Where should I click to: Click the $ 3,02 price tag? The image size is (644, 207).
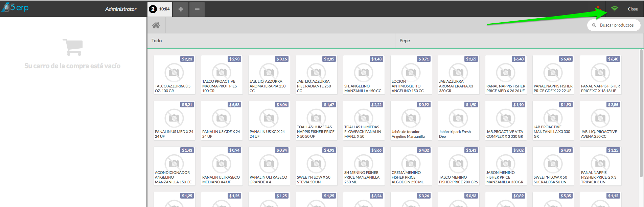[519, 150]
